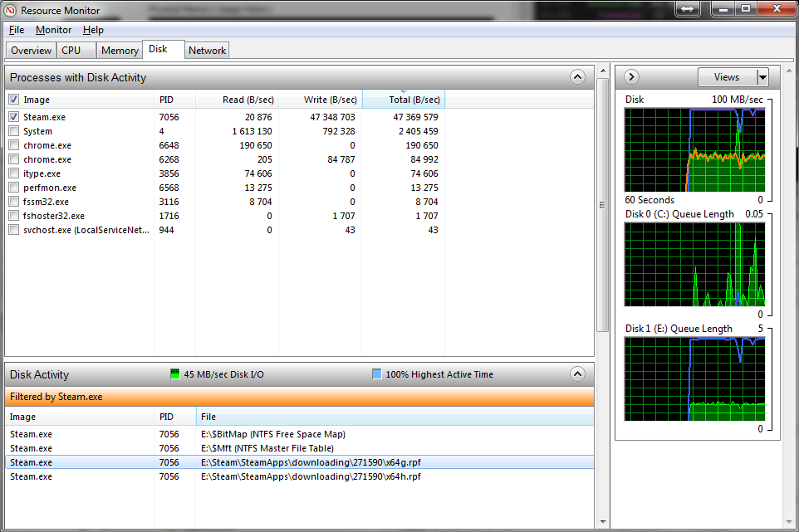Check the System process checkbox
This screenshot has width=799, height=532.
pyautogui.click(x=14, y=131)
